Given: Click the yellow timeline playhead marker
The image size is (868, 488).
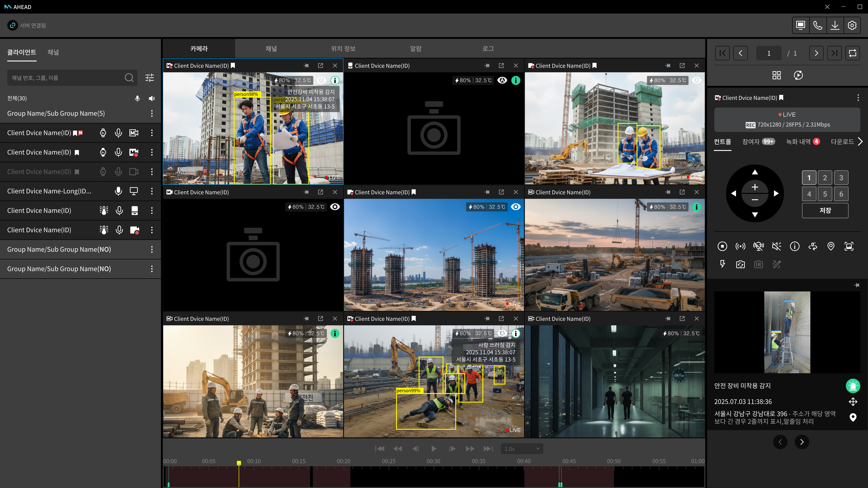Looking at the screenshot, I should tap(239, 463).
